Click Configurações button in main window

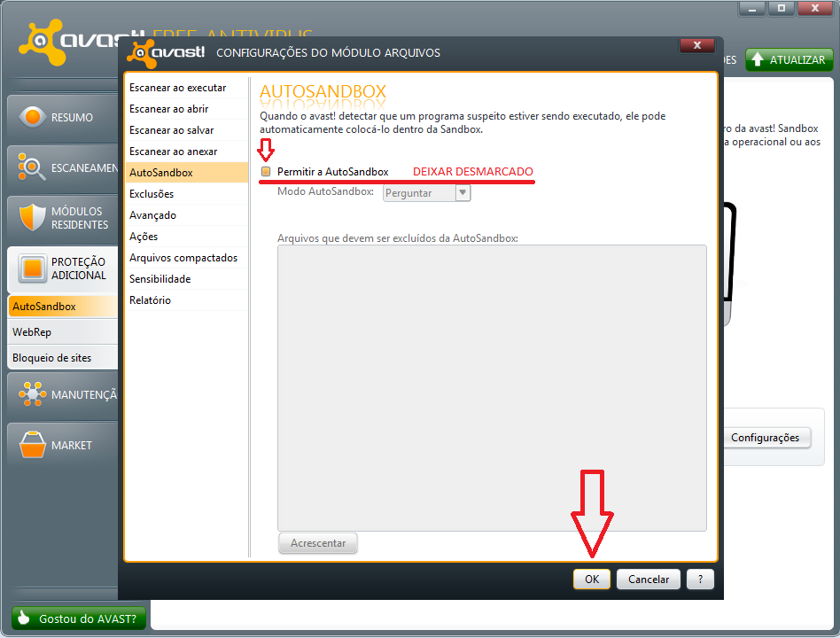tap(766, 438)
